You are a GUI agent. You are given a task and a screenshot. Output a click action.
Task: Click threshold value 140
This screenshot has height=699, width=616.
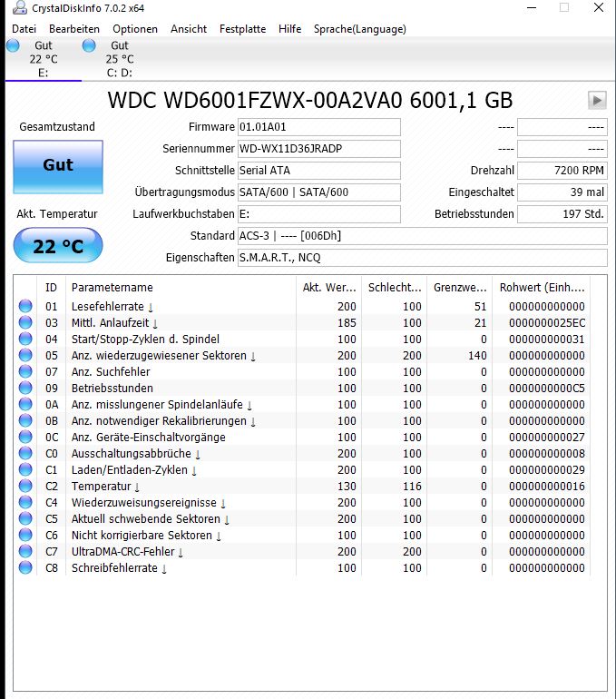[x=477, y=356]
